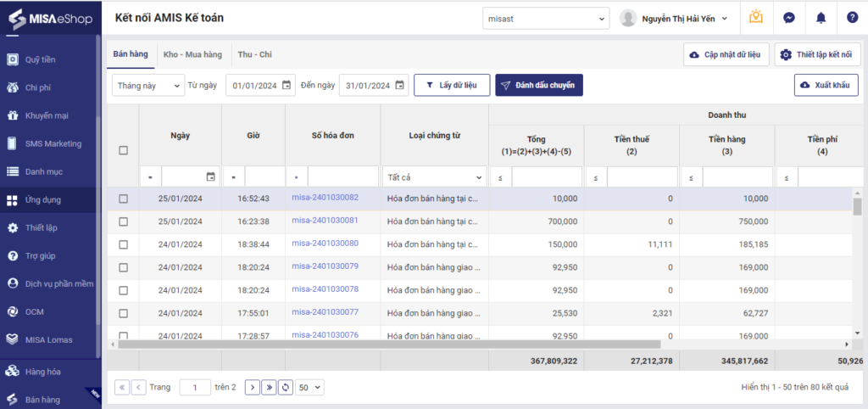Click the horizontal table scrollbar

pyautogui.click(x=389, y=345)
